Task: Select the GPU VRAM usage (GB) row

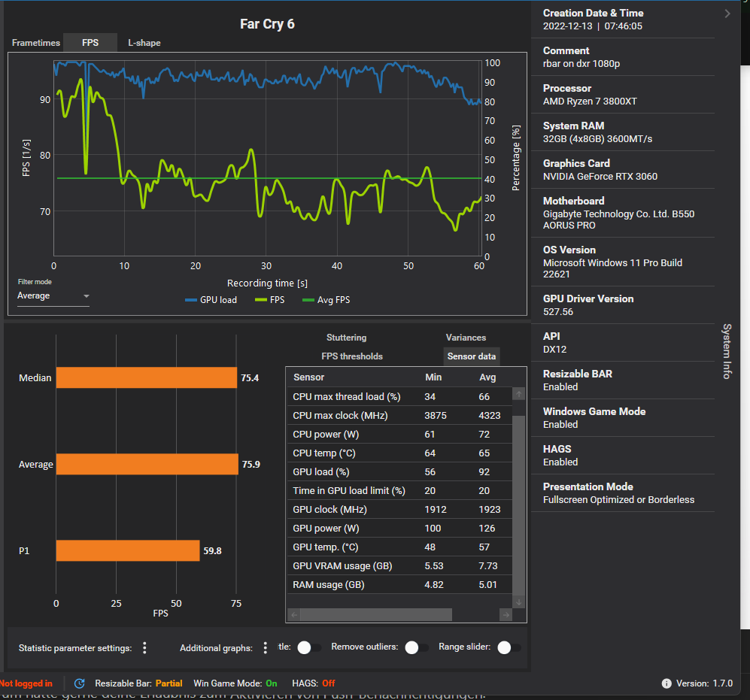Action: tap(399, 565)
